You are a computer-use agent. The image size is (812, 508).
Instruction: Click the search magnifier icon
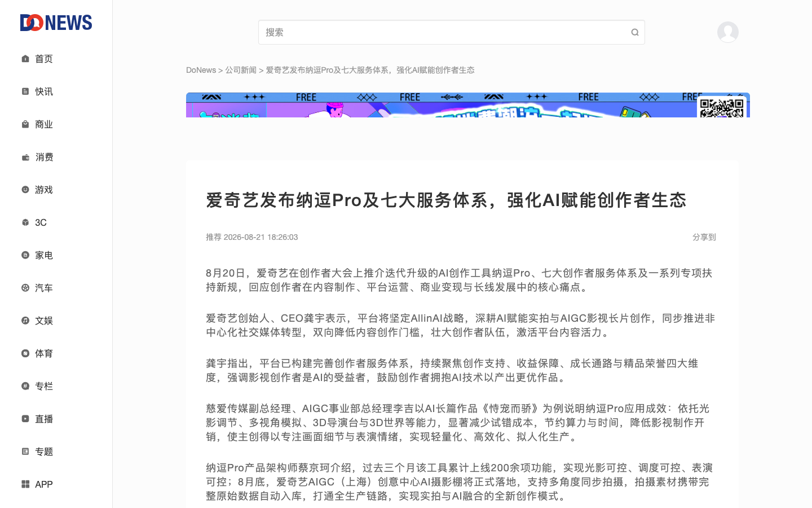point(635,32)
